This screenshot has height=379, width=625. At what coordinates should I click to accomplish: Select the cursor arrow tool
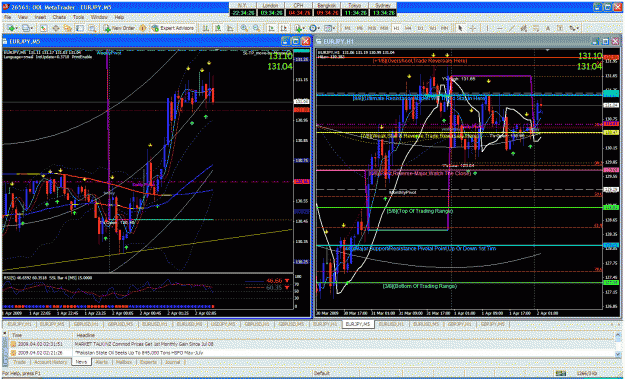460,28
